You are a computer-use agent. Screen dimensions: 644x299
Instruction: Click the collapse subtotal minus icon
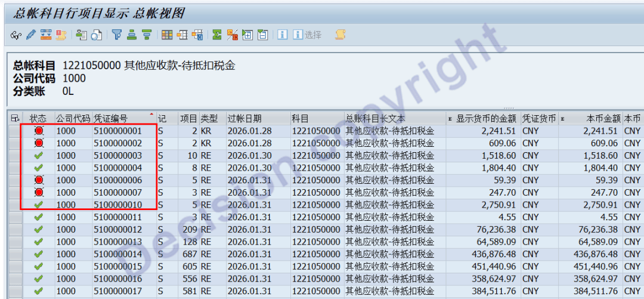click(x=262, y=35)
